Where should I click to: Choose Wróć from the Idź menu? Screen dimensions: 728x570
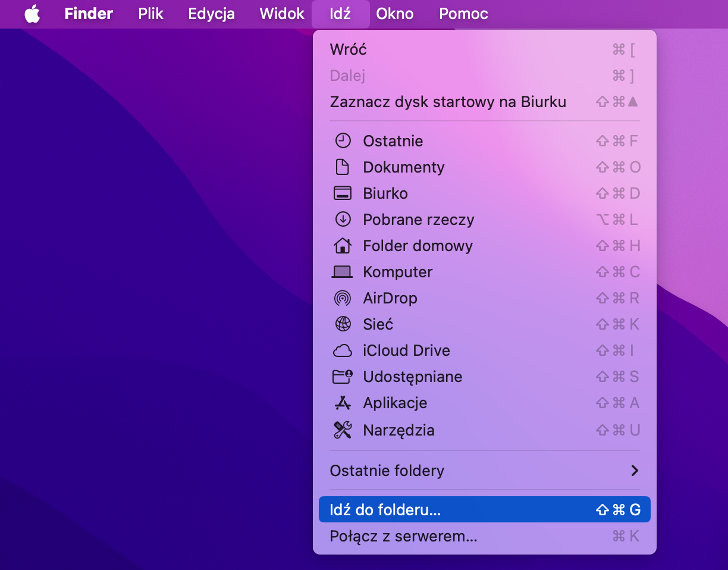point(485,49)
